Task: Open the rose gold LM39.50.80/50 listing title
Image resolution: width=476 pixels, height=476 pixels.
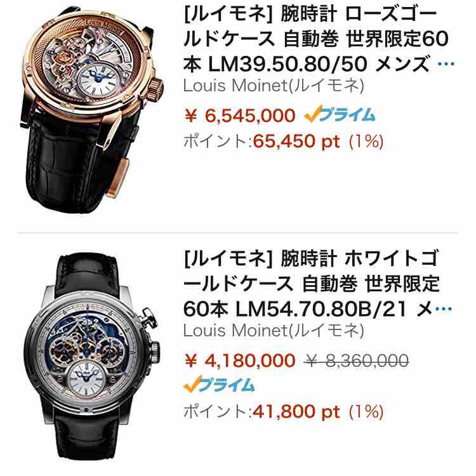Action: tap(315, 39)
